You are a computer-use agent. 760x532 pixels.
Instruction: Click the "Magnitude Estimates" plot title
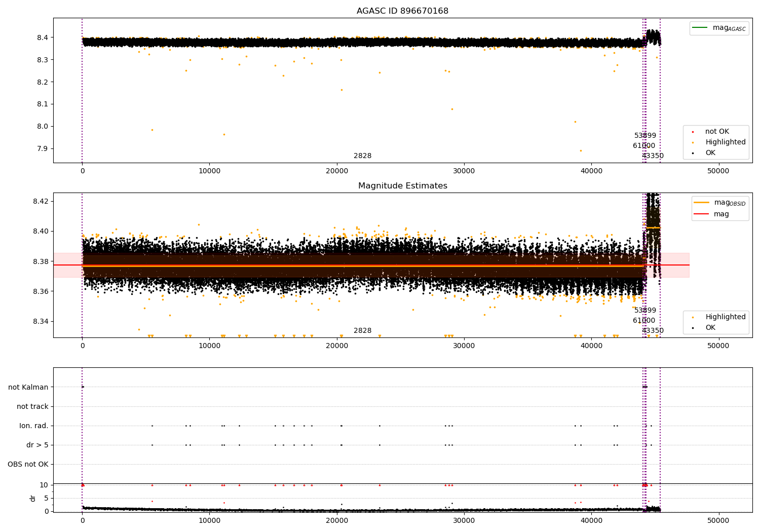(402, 186)
